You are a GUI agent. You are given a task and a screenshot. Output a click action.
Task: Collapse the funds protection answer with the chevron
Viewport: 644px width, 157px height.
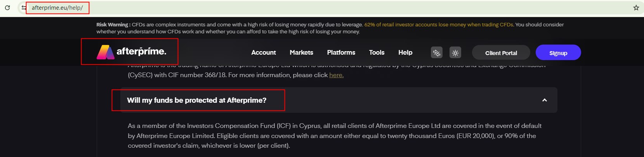544,100
